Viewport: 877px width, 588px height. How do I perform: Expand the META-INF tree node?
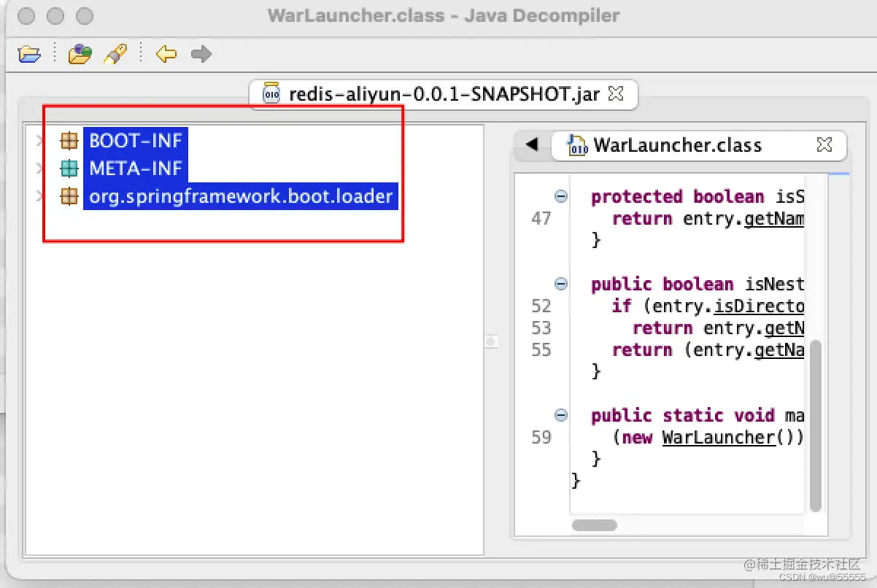[39, 169]
